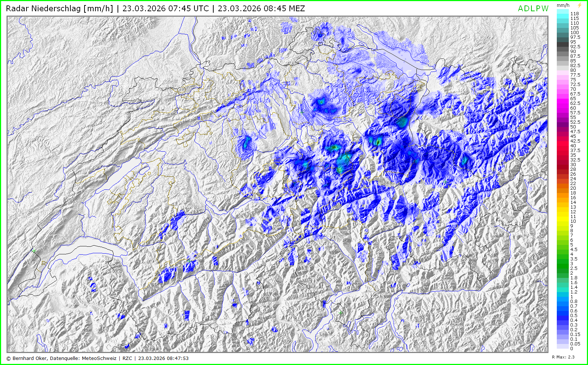Screen dimensions: 588x365
Task: Click the green cross marker near Zurich
Action: point(301,112)
